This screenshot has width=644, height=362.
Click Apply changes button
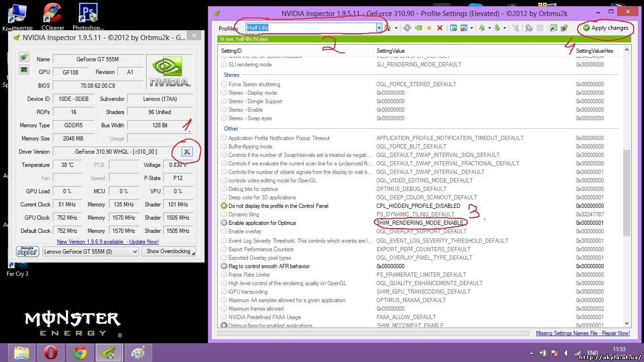point(605,28)
